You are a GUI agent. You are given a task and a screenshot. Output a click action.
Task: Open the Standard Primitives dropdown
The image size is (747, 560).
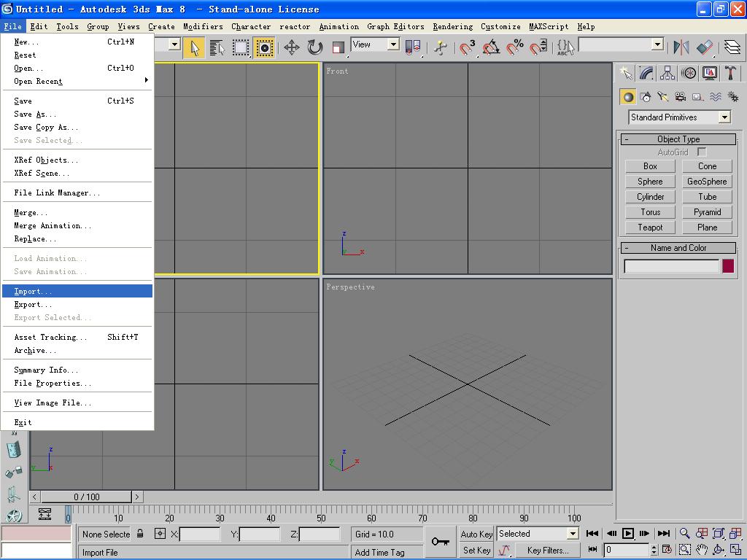coord(679,117)
